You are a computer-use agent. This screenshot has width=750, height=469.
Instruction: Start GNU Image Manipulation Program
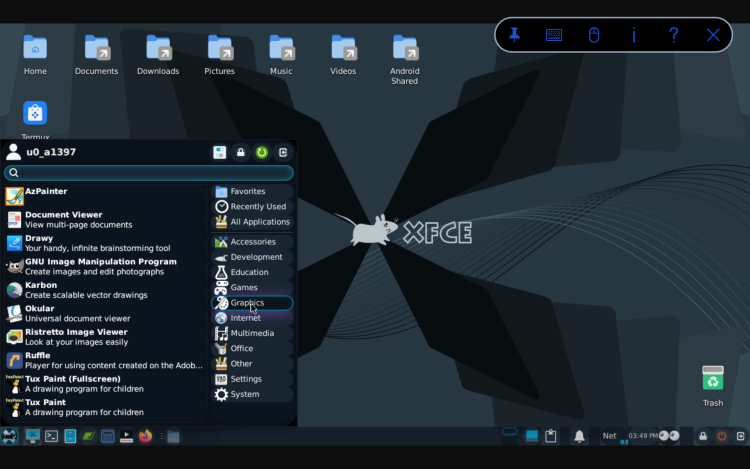tap(105, 266)
